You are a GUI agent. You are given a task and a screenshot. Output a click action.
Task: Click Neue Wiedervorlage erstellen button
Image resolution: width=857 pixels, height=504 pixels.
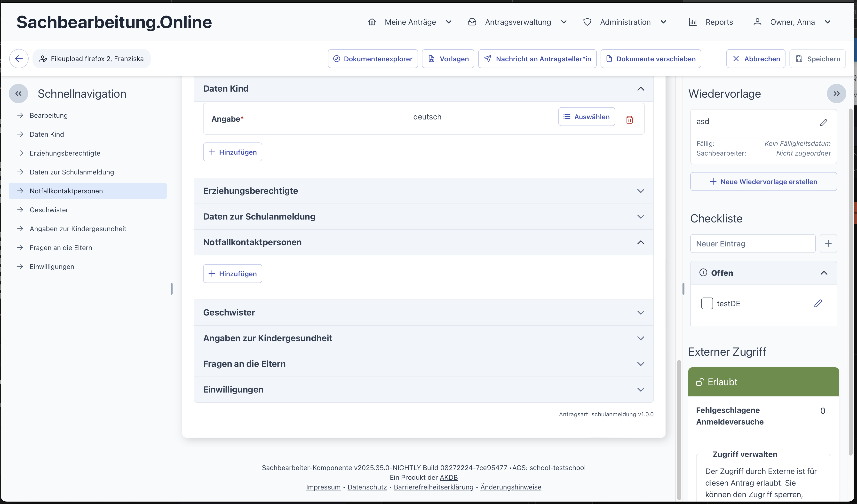(763, 181)
